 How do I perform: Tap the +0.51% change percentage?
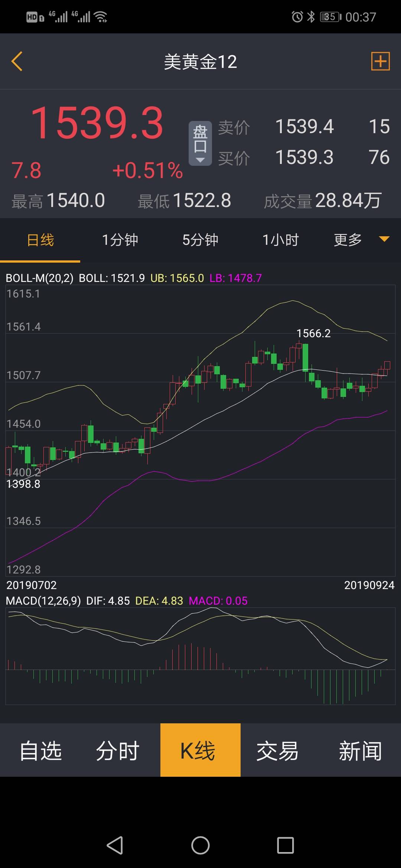point(147,170)
